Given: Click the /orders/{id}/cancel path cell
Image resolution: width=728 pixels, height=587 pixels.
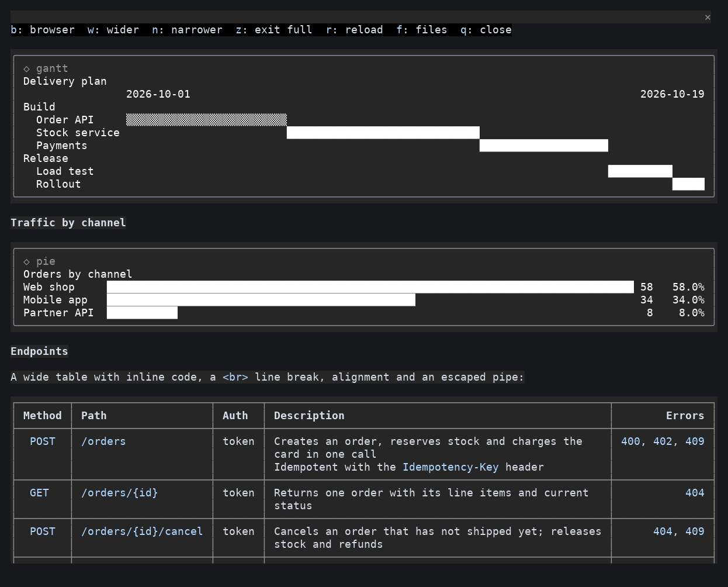Looking at the screenshot, I should (142, 531).
